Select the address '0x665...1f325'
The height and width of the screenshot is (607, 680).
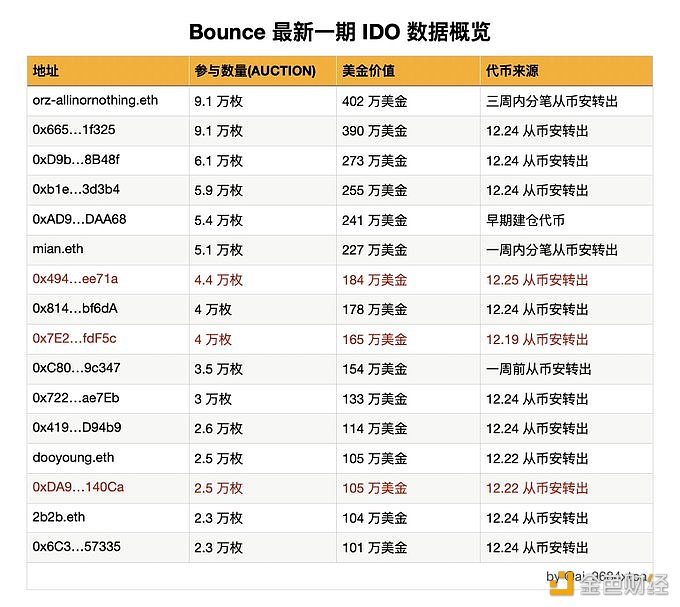[x=74, y=130]
